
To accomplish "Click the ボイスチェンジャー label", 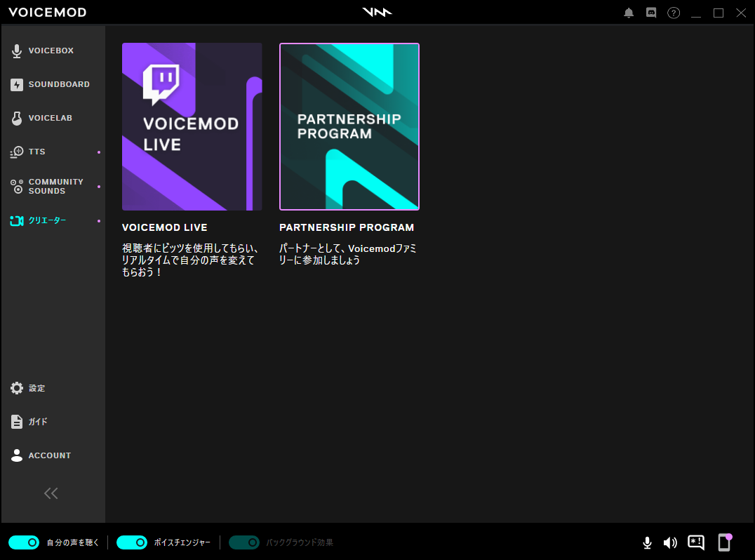I will tap(182, 542).
